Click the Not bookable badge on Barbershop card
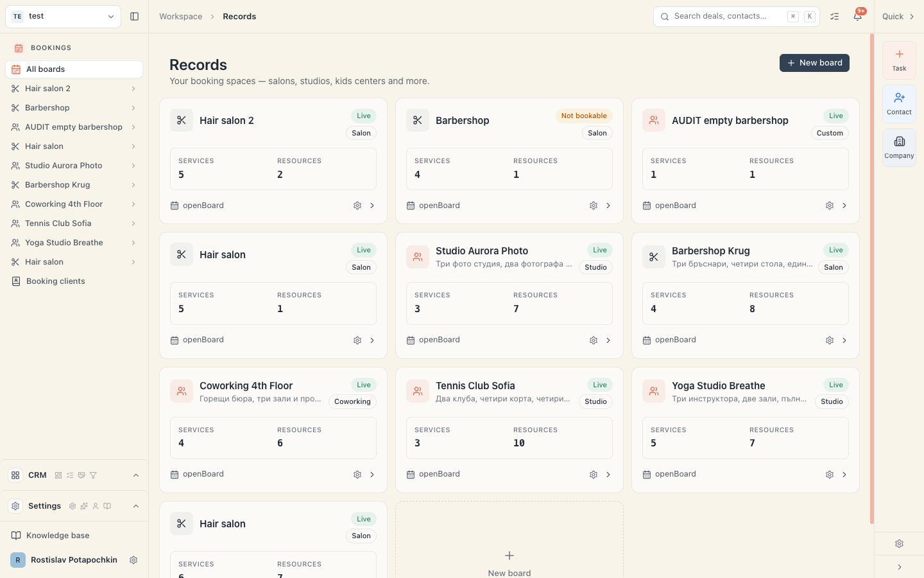This screenshot has height=578, width=924. [584, 116]
